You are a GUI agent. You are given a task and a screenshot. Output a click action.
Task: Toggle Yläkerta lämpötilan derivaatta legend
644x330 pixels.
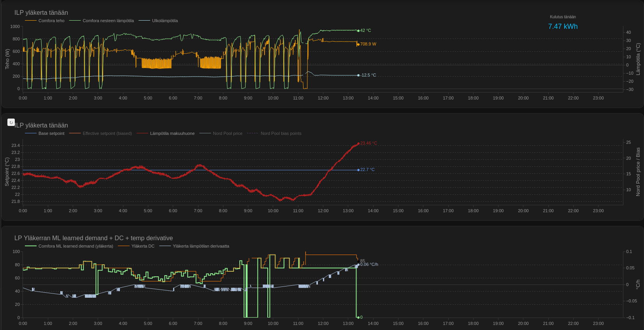[201, 246]
